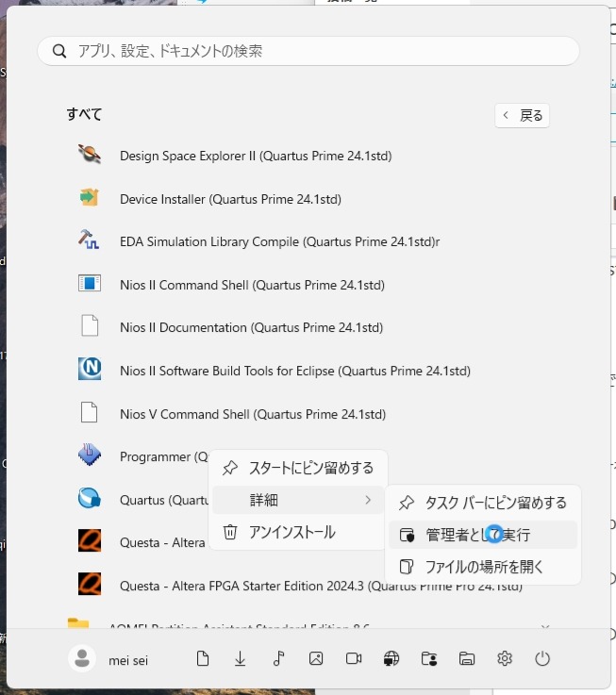Image resolution: width=616 pixels, height=695 pixels.
Task: Click the folder icon beside ファイルの場所を開く
Action: [407, 567]
